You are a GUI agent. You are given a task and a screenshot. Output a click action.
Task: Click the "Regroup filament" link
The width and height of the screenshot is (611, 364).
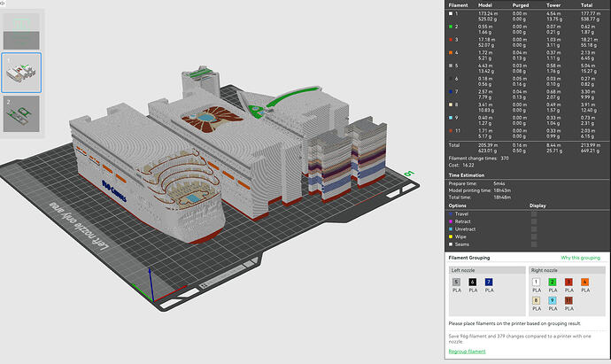point(467,351)
